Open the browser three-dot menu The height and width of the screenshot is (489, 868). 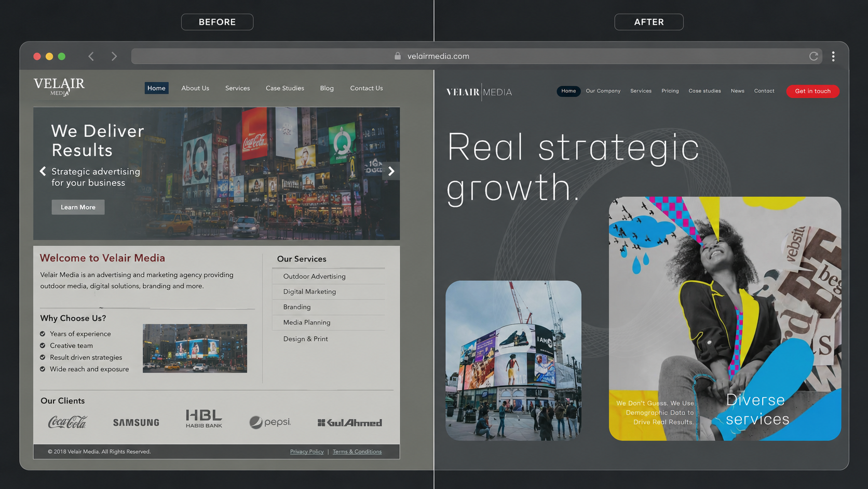point(833,56)
